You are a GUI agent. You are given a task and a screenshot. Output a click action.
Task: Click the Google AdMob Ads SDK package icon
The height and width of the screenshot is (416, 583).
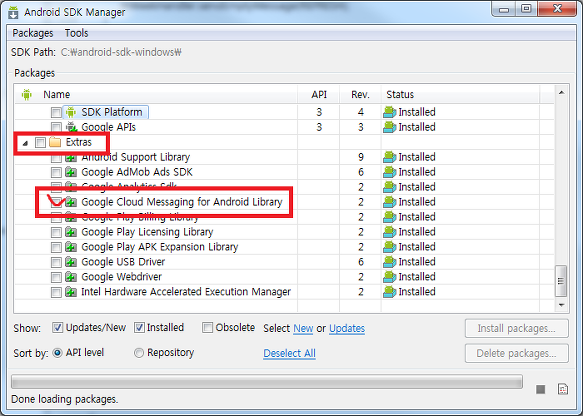click(x=71, y=172)
